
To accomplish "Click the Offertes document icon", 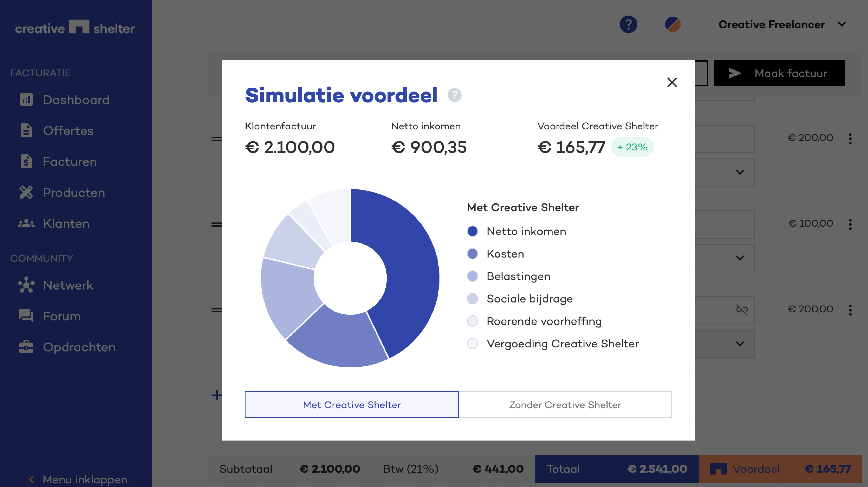I will 26,131.
